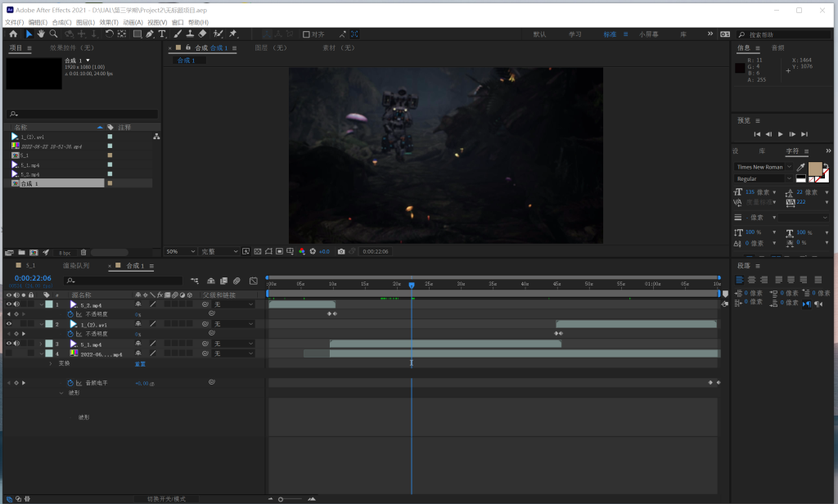The width and height of the screenshot is (838, 504).
Task: Open the 50% magnification dropdown
Action: [x=181, y=251]
